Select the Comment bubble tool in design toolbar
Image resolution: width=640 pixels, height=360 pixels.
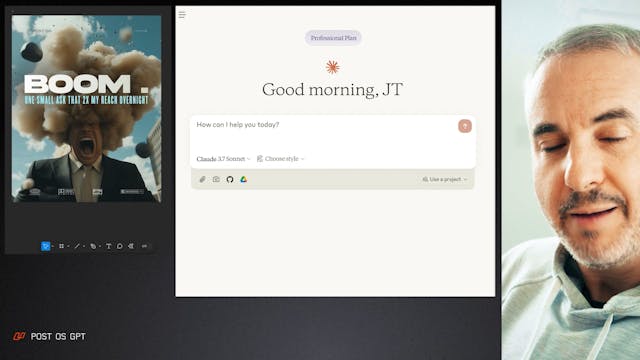point(120,246)
